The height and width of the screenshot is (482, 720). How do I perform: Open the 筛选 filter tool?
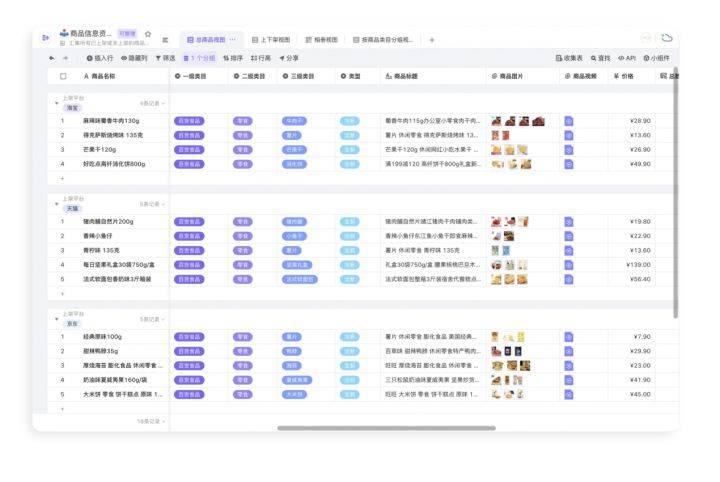click(165, 58)
